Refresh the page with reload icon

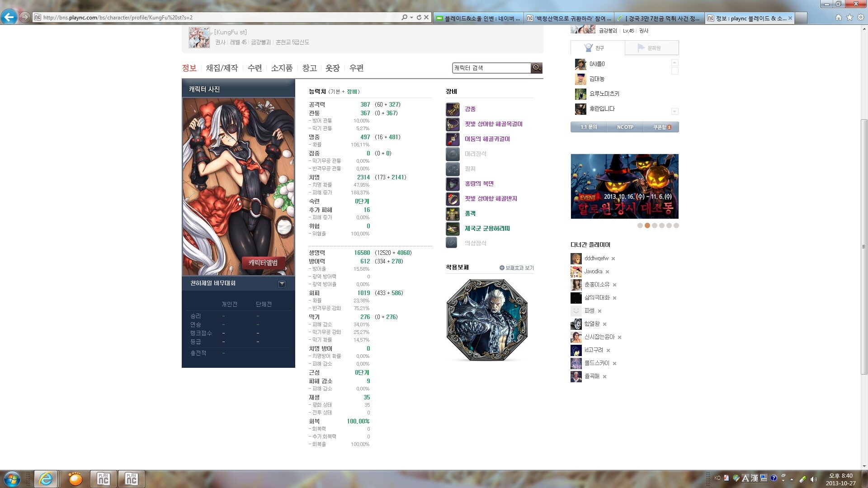(x=419, y=17)
